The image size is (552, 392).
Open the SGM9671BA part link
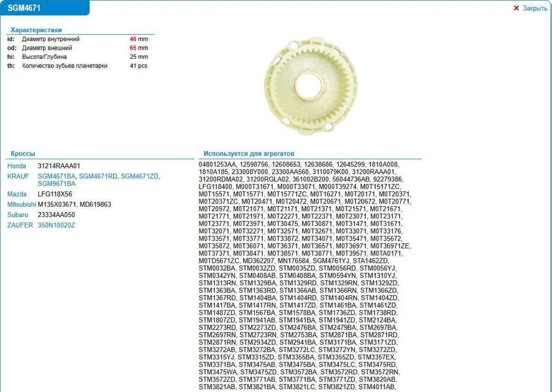click(57, 184)
